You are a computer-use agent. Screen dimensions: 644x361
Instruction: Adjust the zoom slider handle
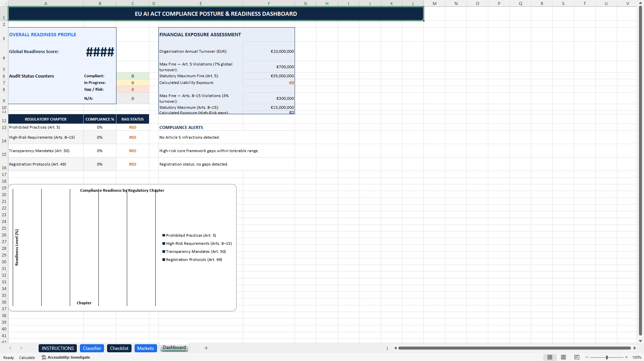pos(607,357)
